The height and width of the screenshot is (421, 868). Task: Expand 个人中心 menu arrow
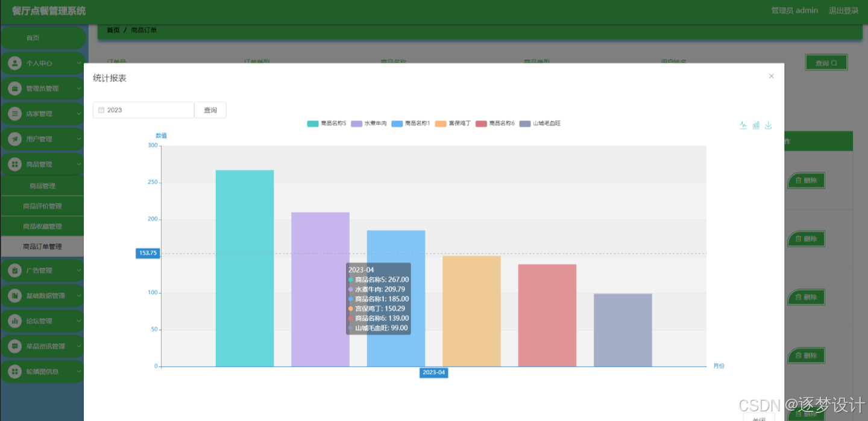[x=79, y=63]
